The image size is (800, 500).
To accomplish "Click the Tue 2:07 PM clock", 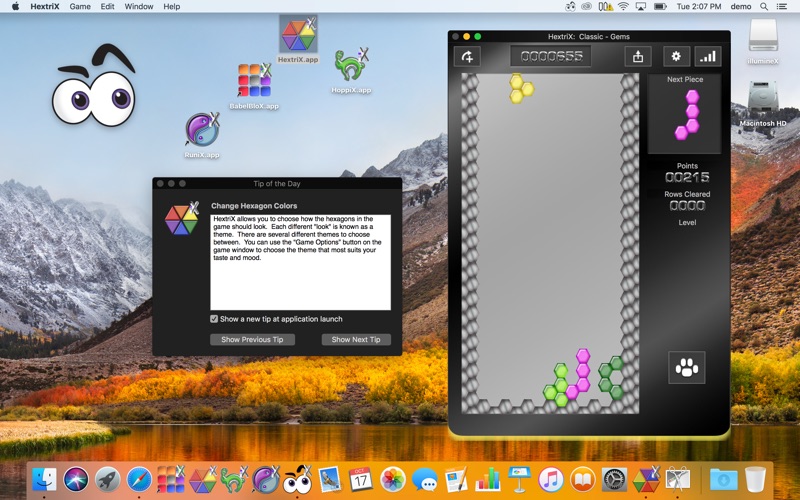I will pyautogui.click(x=698, y=6).
